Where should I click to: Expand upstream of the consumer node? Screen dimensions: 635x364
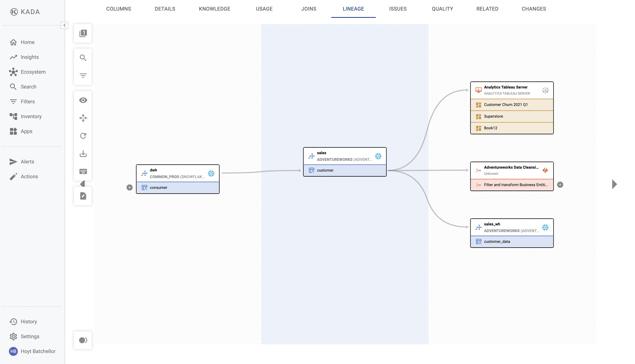tap(129, 188)
